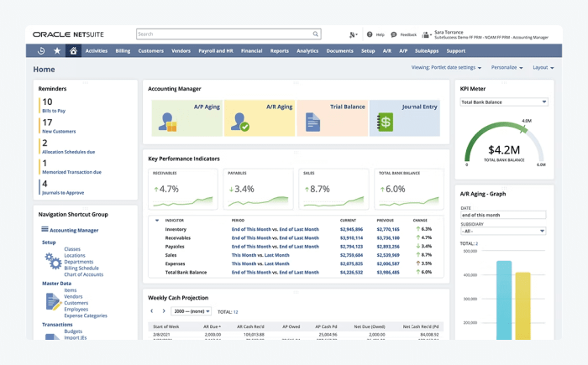Click the search magnifier icon
This screenshot has width=588, height=365.
point(316,34)
